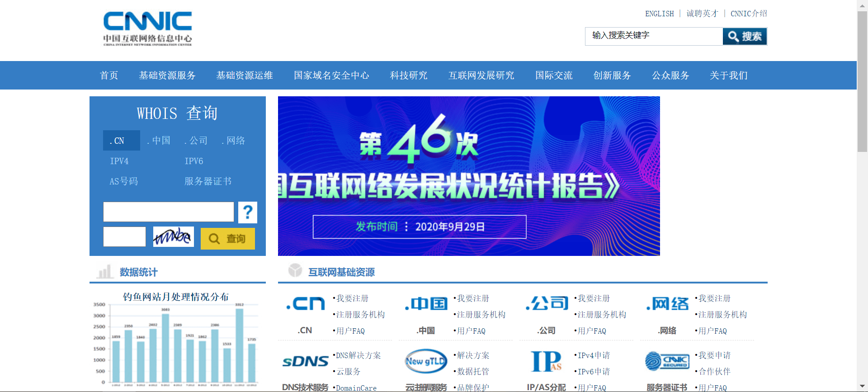This screenshot has height=392, width=868.
Task: Open the 46th statistics report banner
Action: point(469,176)
